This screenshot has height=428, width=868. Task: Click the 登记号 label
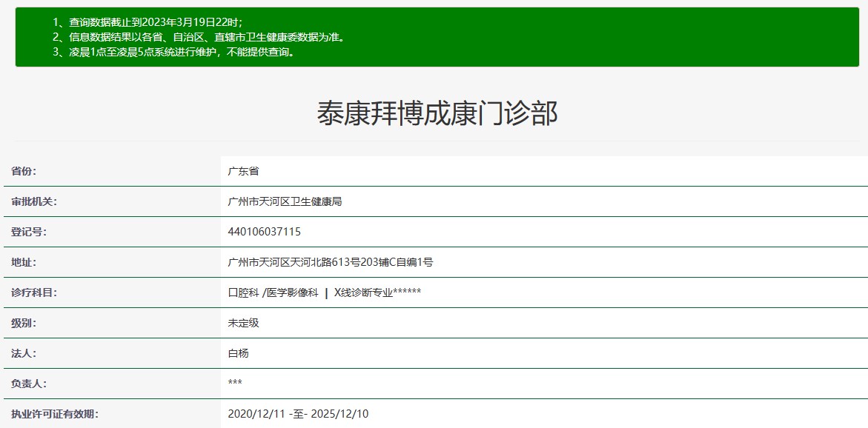click(x=29, y=233)
